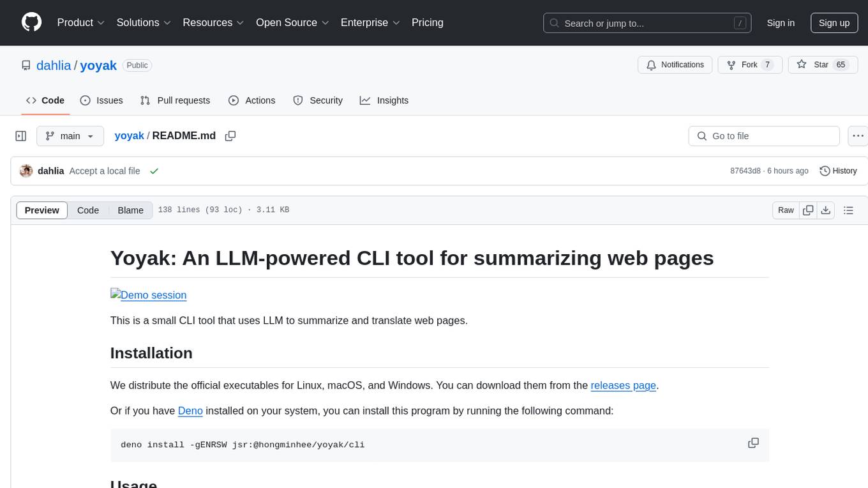Image resolution: width=868 pixels, height=488 pixels.
Task: Expand the Open Source menu
Action: (x=292, y=22)
